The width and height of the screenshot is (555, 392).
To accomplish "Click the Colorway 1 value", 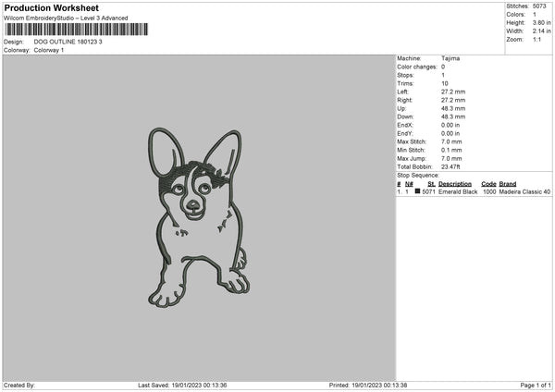I will coord(49,50).
